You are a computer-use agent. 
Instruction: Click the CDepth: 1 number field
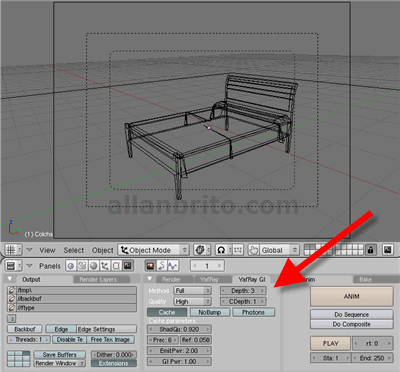pos(243,302)
